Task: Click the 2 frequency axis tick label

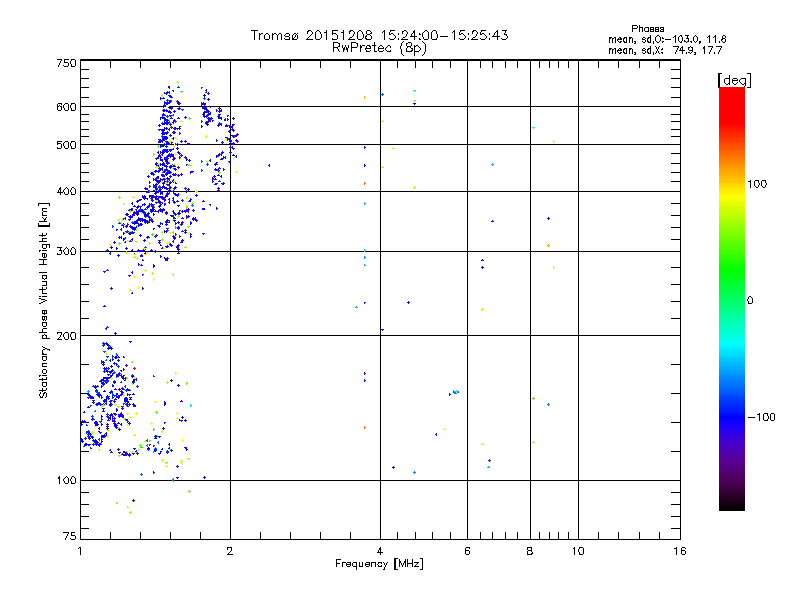Action: click(x=230, y=551)
